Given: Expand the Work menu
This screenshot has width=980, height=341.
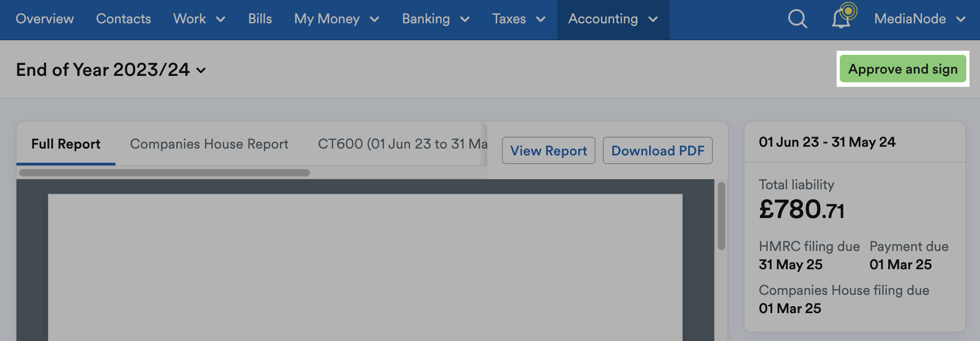Looking at the screenshot, I should point(199,19).
